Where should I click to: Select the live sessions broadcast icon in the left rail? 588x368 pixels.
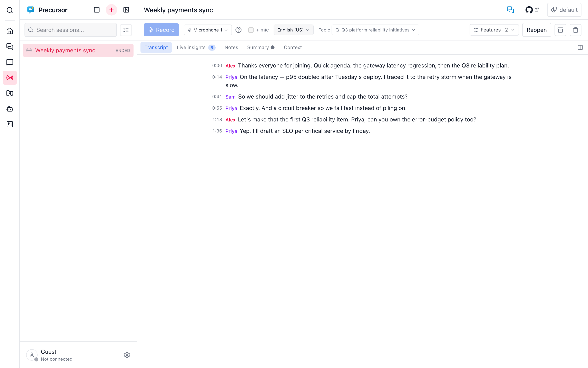[10, 78]
